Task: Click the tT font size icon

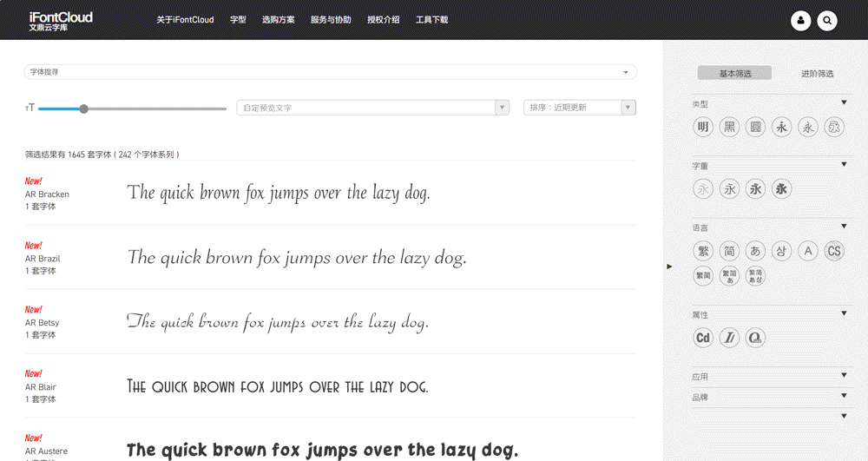Action: [30, 108]
